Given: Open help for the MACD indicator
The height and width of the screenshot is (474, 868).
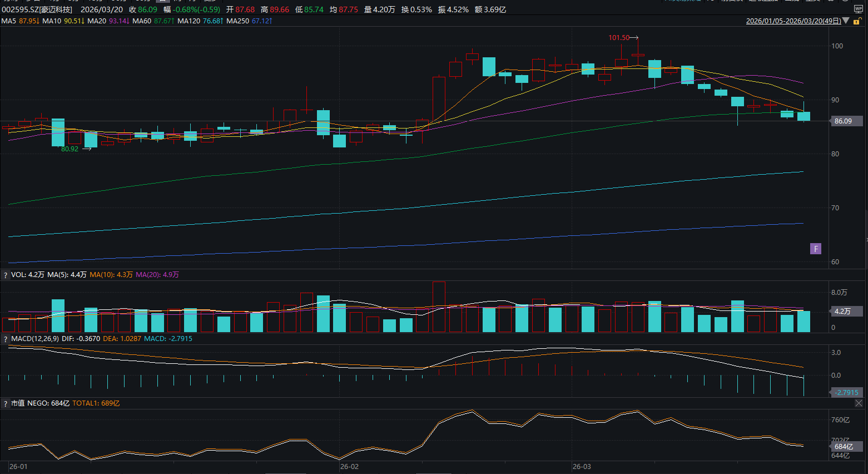Looking at the screenshot, I should click(x=6, y=339).
